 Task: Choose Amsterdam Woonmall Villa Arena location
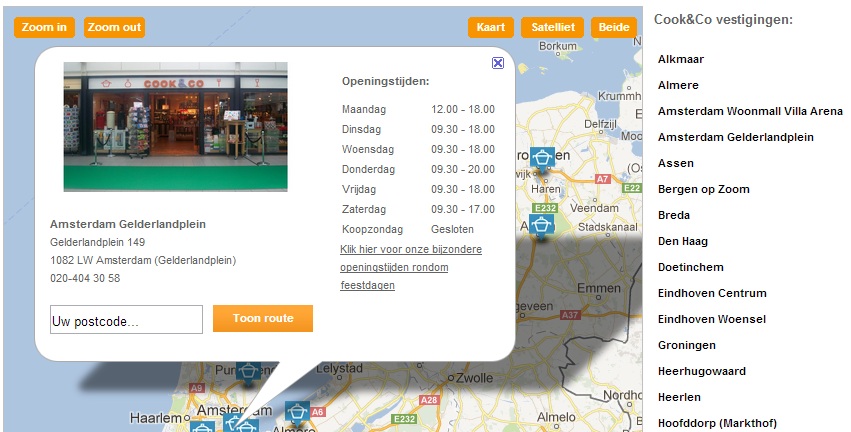[750, 111]
